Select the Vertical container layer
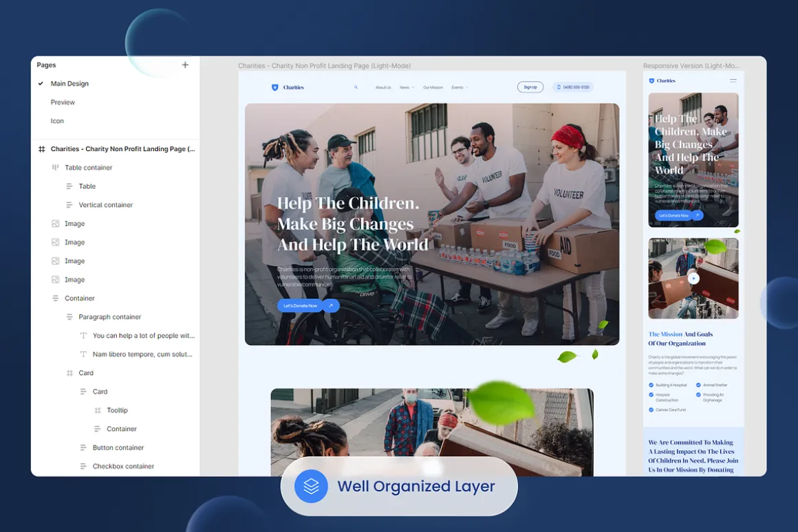Screen dimensions: 798x532 105,205
